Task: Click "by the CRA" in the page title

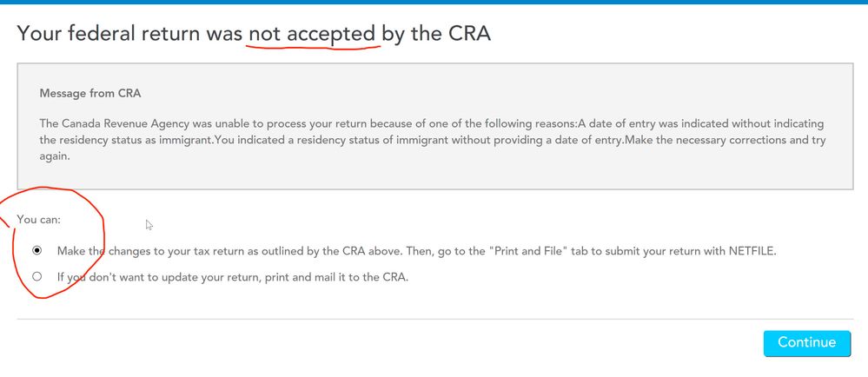Action: tap(436, 34)
